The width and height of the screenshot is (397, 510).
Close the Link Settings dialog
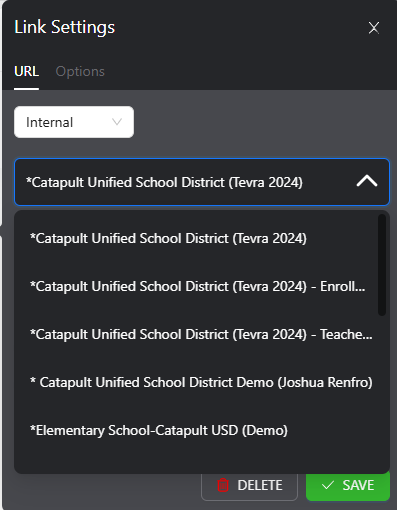374,28
